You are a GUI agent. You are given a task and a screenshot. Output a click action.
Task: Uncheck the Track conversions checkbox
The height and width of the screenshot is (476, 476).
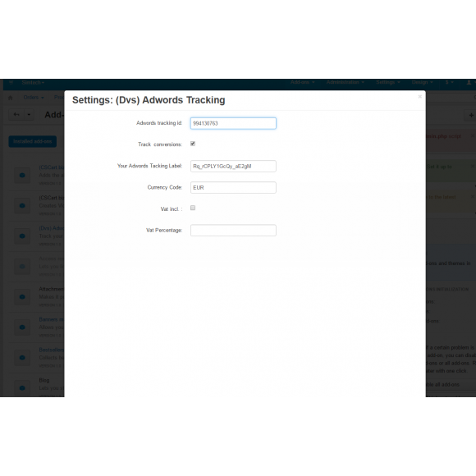click(x=193, y=144)
